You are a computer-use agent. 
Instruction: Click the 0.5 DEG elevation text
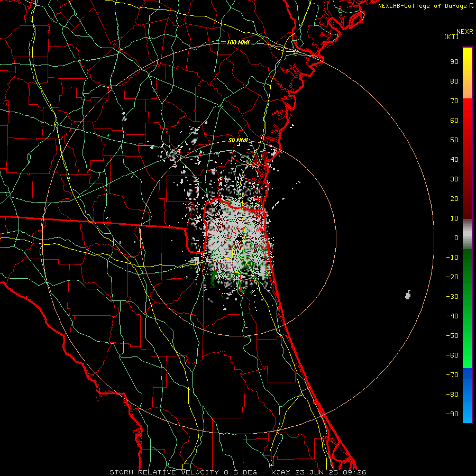(x=240, y=472)
